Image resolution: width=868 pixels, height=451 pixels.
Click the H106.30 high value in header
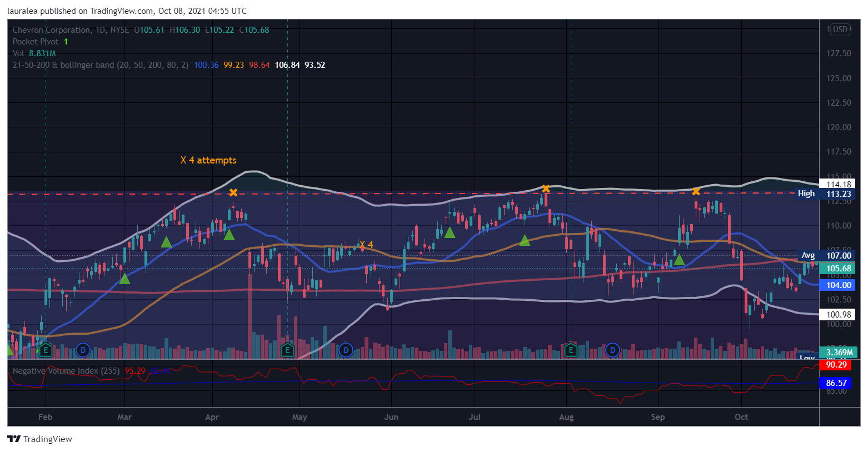[184, 30]
